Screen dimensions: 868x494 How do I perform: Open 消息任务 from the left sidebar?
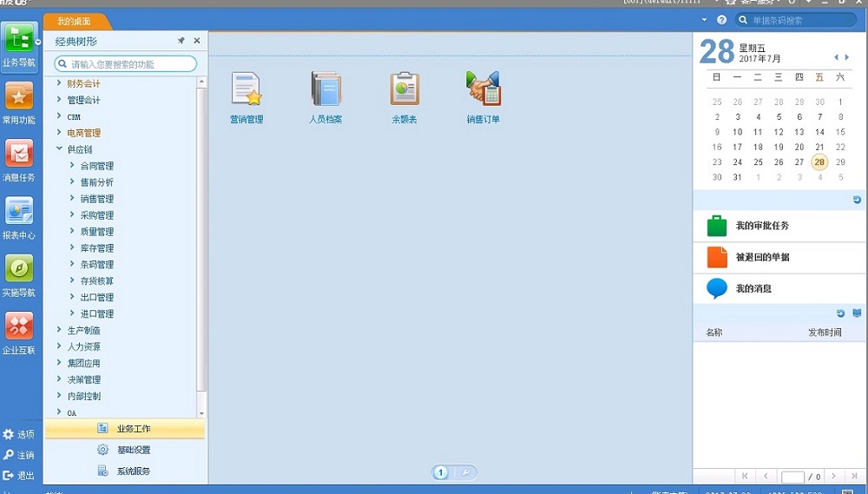click(19, 154)
